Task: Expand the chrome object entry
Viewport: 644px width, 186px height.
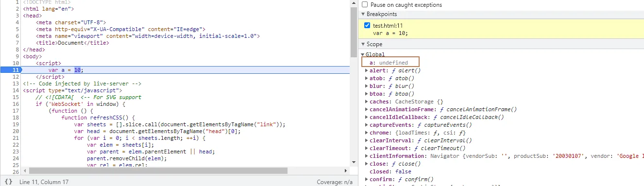Action: click(x=367, y=133)
